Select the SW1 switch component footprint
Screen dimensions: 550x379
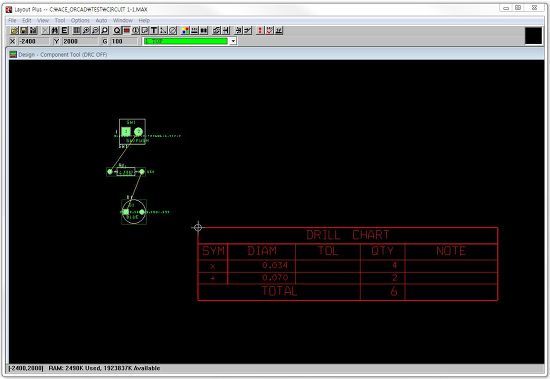click(132, 132)
